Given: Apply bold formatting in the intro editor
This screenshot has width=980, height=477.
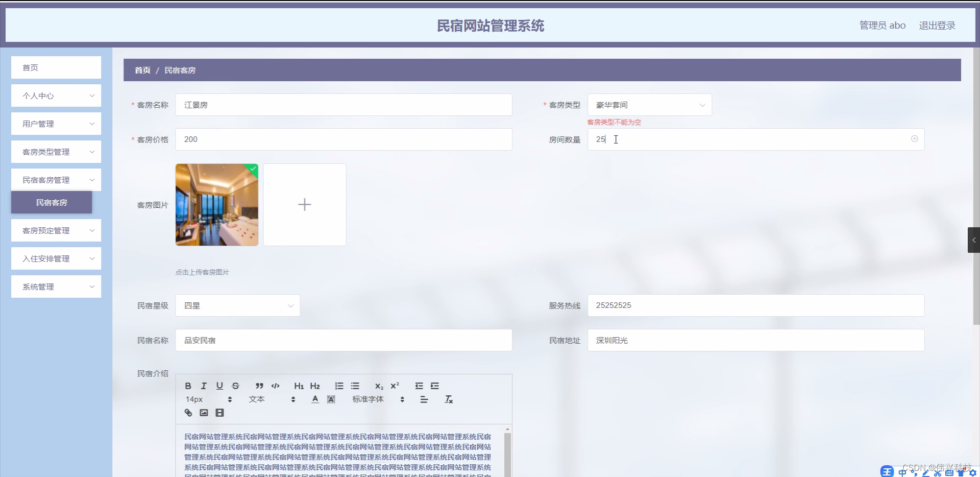Looking at the screenshot, I should [188, 386].
